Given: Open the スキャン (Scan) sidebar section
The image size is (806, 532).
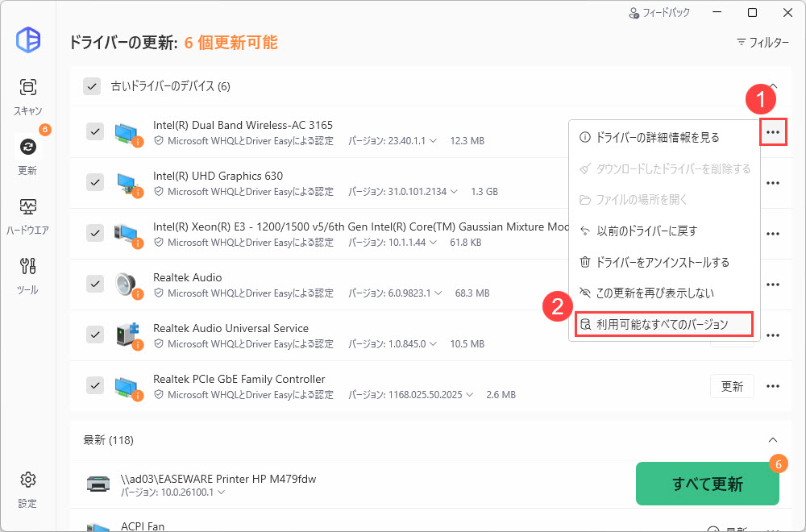Looking at the screenshot, I should [27, 96].
